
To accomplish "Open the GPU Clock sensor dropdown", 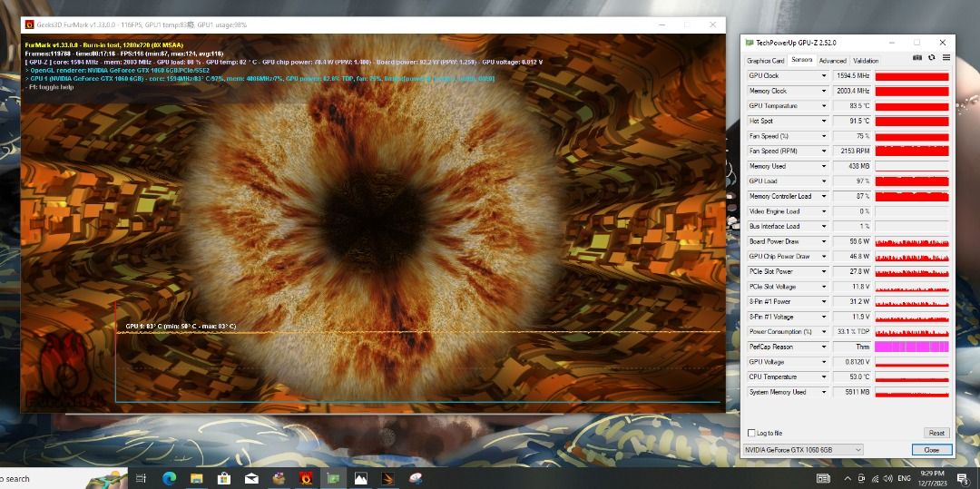I will pyautogui.click(x=824, y=75).
